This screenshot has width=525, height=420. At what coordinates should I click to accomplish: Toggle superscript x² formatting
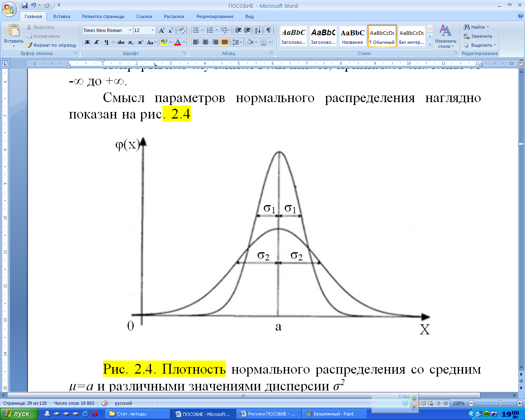(x=140, y=42)
